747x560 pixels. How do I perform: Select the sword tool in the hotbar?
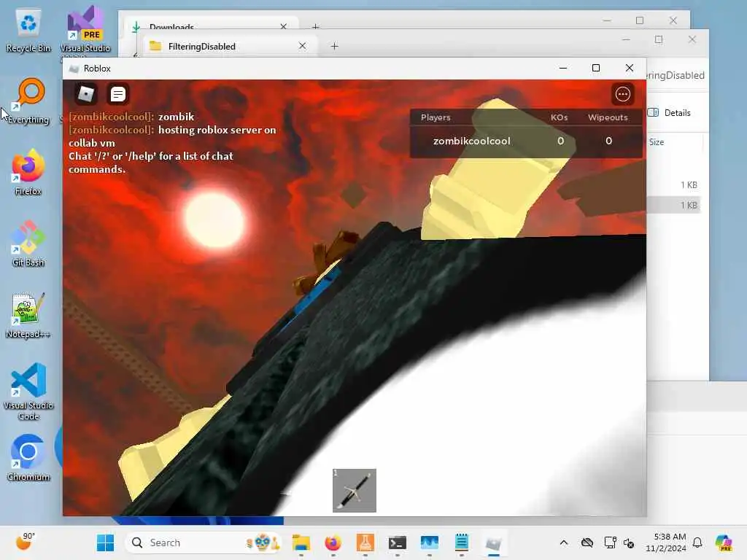point(355,491)
